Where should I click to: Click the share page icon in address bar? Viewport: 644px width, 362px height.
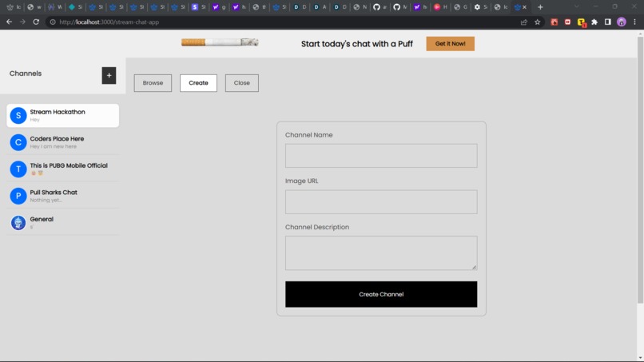pyautogui.click(x=524, y=22)
